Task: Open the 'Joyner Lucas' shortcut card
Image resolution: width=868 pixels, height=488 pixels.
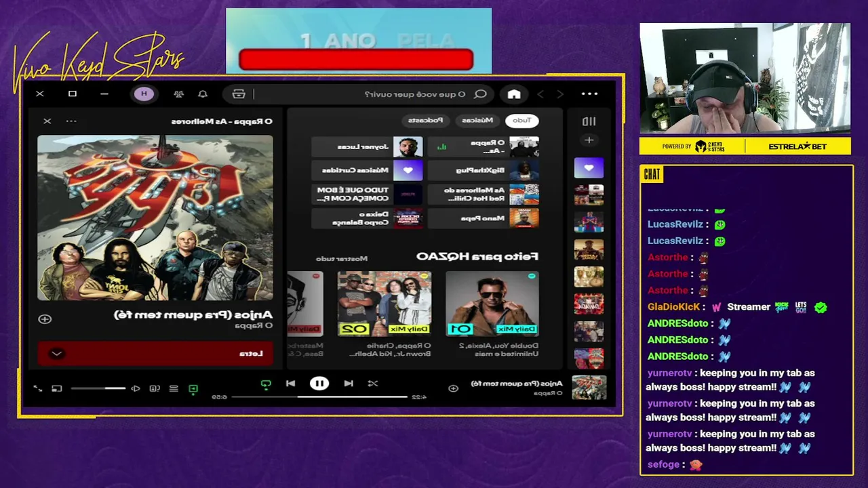Action: [367, 146]
